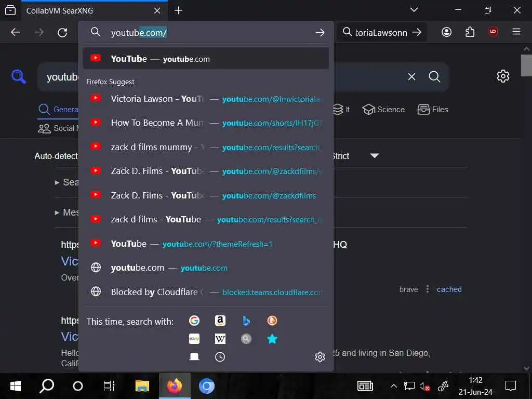Viewport: 532px width, 399px height.
Task: Open the Firefox hamburger menu
Action: click(516, 32)
